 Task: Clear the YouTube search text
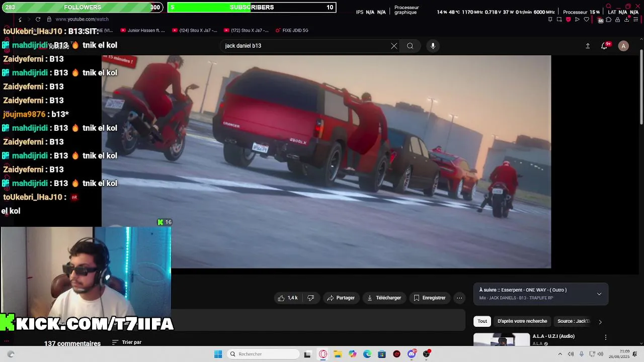point(394,46)
